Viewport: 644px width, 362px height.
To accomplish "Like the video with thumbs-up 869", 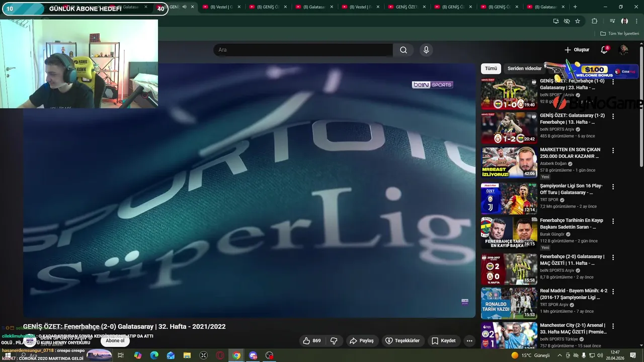I will click(x=311, y=341).
